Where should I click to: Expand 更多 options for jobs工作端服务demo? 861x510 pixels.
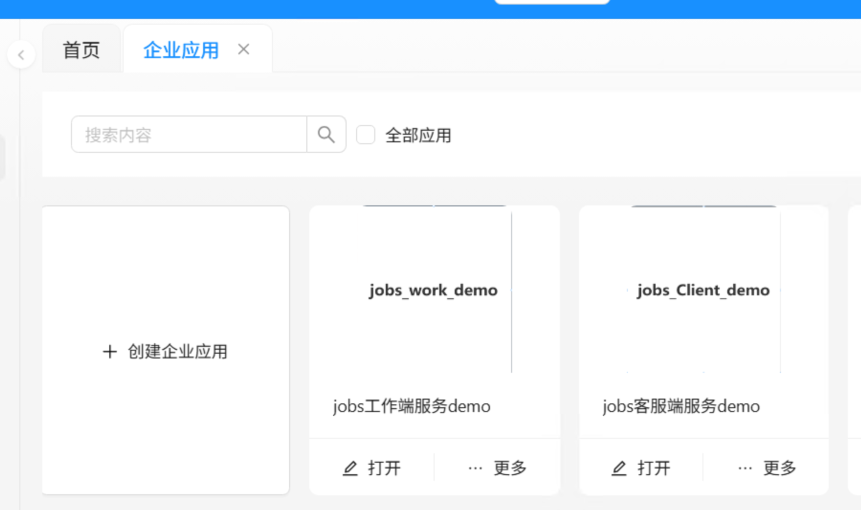point(510,468)
